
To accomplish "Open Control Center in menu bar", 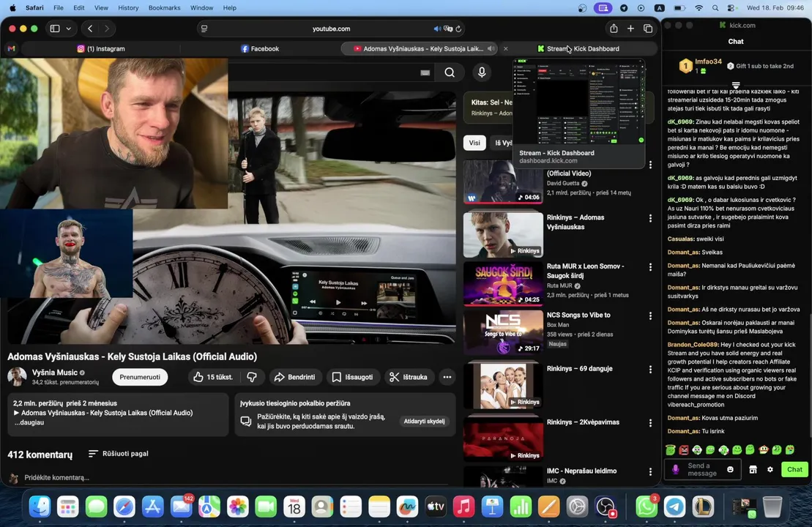I will (x=731, y=8).
